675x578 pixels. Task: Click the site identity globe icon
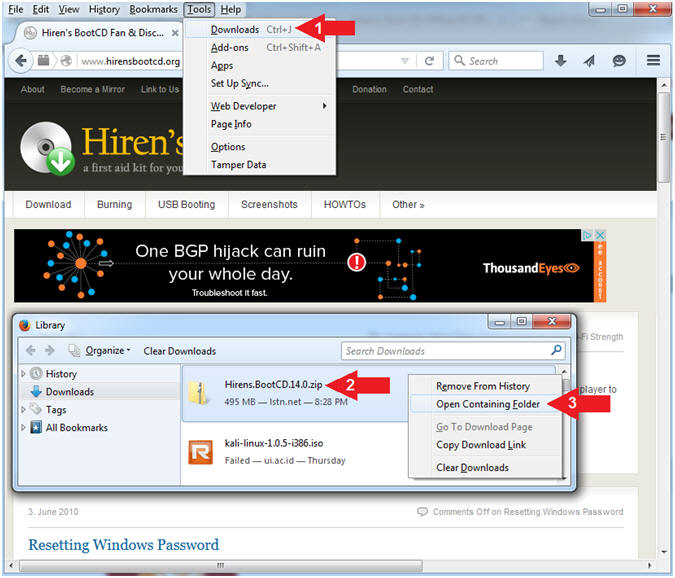66,61
